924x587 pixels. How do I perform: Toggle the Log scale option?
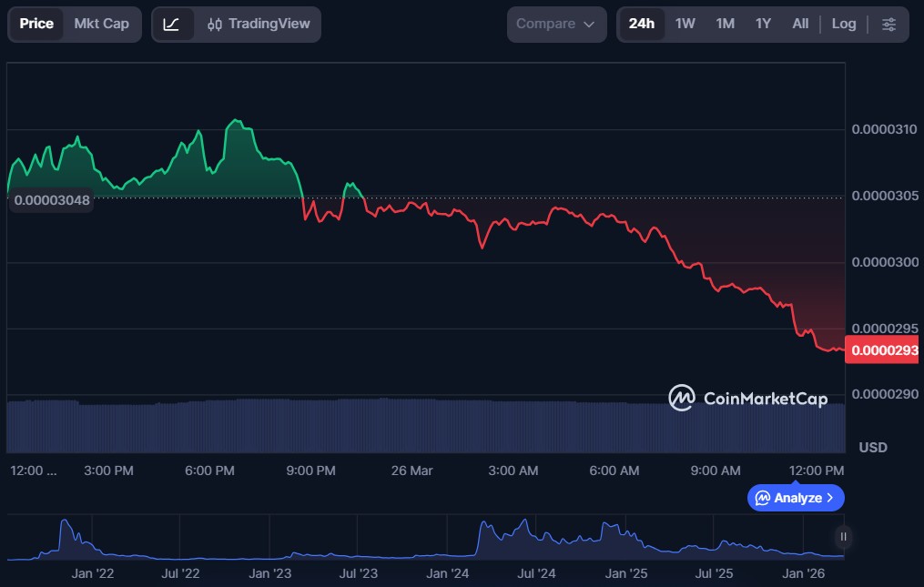[x=843, y=25]
